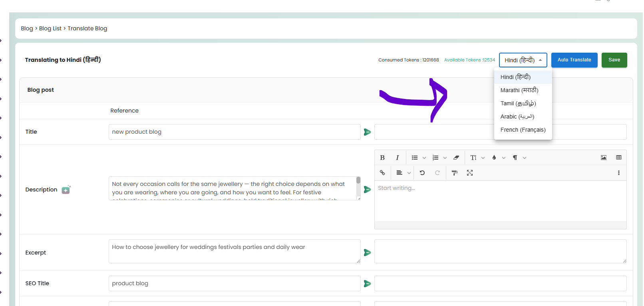Click the Title translation input field
644x306 pixels.
click(500, 132)
